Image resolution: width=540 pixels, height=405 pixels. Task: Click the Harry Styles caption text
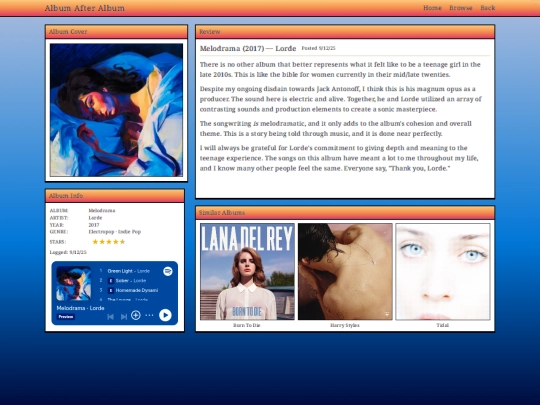point(345,325)
